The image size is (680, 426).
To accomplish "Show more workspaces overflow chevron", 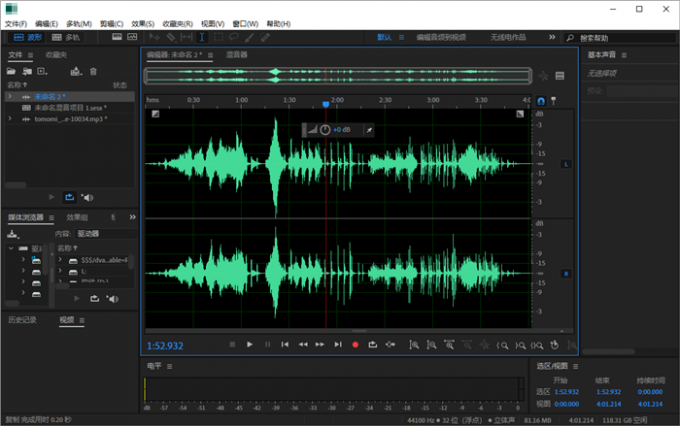I will [552, 37].
